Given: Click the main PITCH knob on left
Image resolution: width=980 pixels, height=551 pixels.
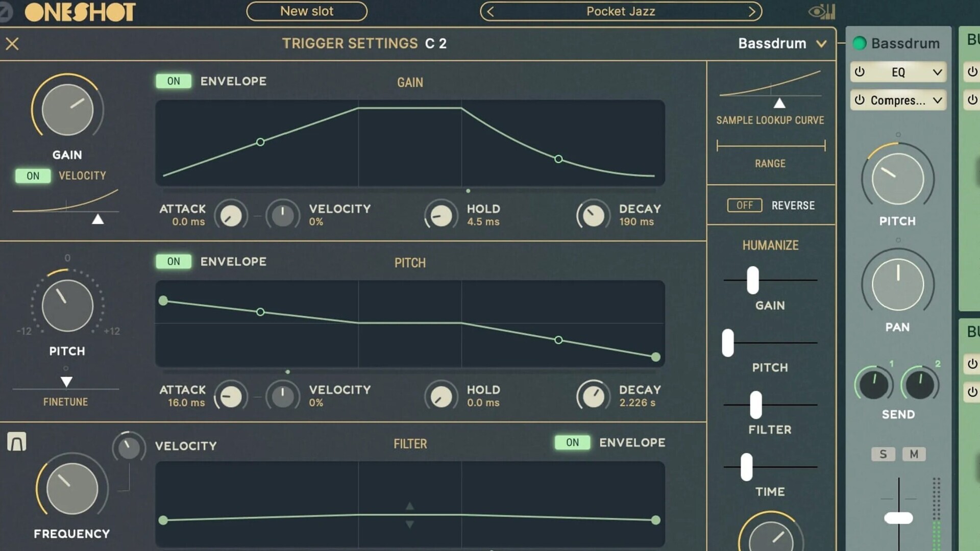Looking at the screenshot, I should [67, 306].
